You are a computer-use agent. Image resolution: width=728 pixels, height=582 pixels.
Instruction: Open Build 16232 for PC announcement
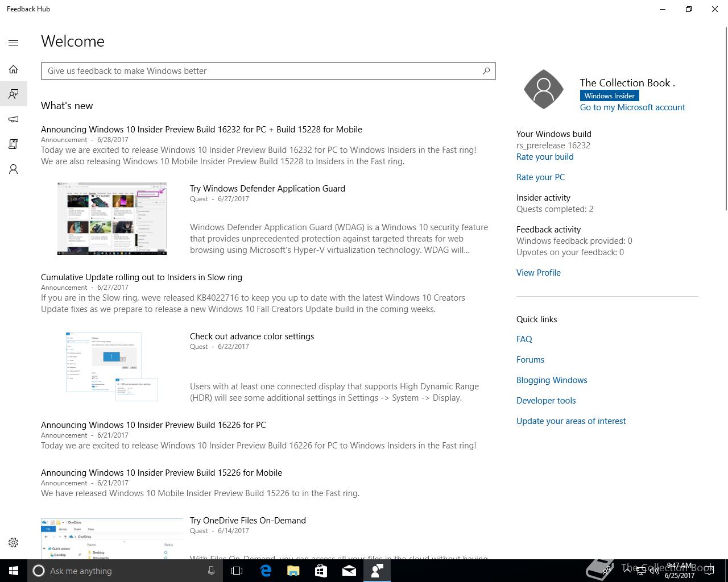(201, 130)
